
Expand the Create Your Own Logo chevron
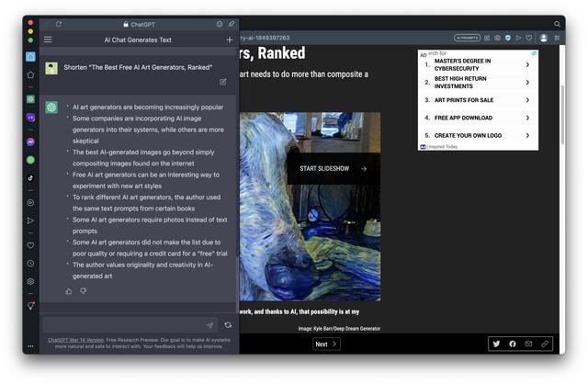[x=527, y=135]
